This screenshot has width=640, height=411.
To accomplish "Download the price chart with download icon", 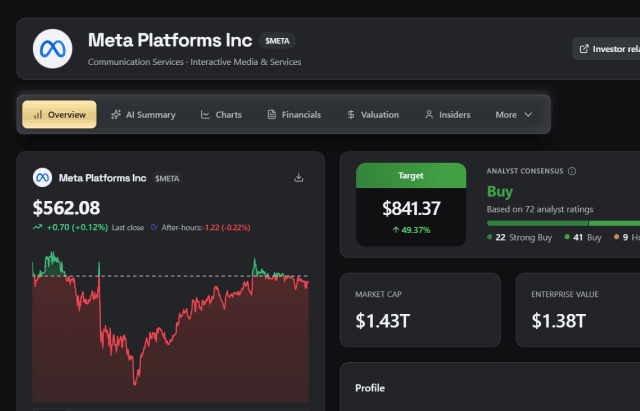I will 299,178.
